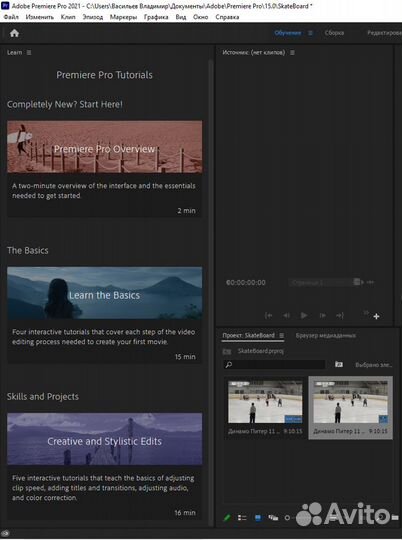
Task: Open the Learn the Basics tutorial
Action: [105, 293]
